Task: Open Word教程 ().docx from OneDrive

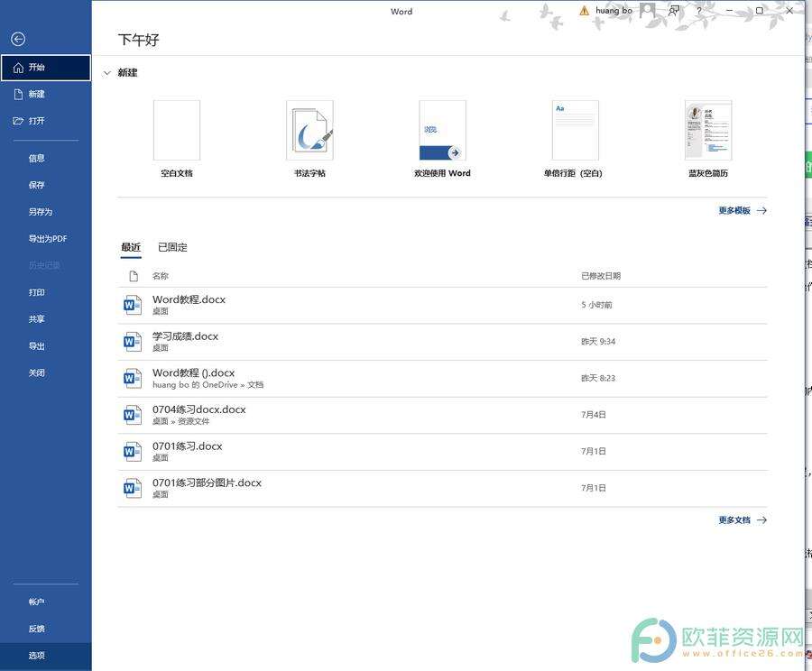Action: (442, 379)
